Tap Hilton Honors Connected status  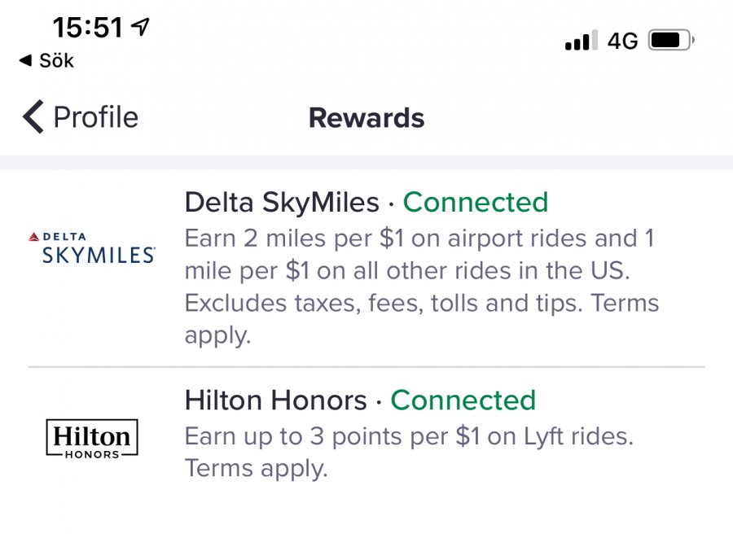(x=463, y=400)
